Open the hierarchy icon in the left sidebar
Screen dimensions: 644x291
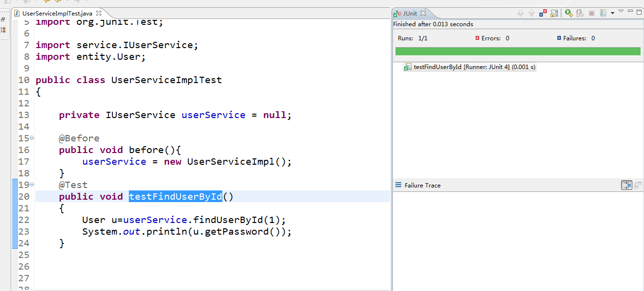coord(3,30)
